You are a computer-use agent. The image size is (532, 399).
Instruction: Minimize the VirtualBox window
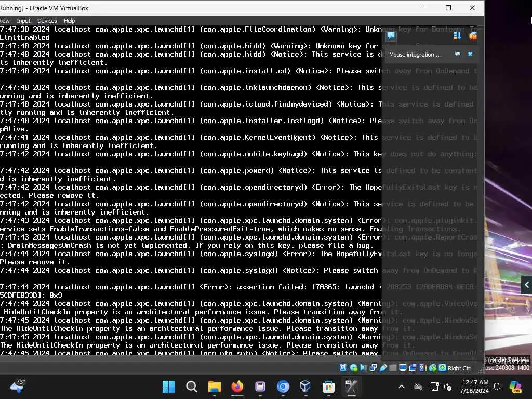425,8
